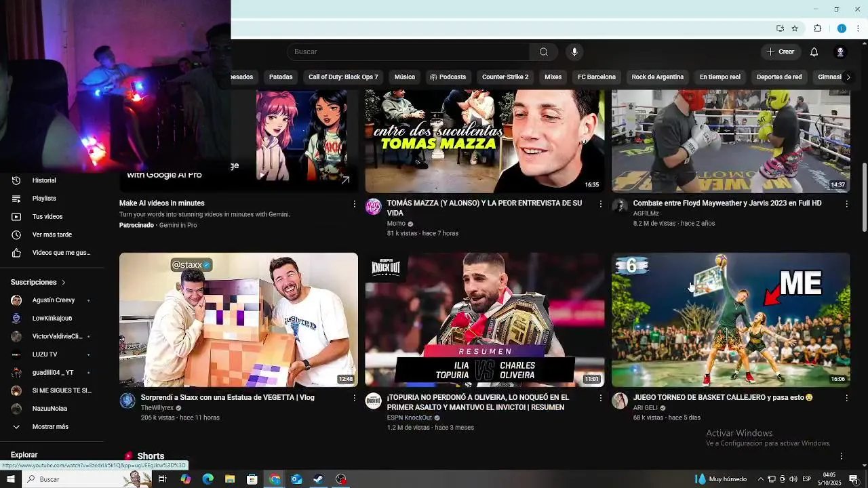The width and height of the screenshot is (868, 488).
Task: Open the Chrome profile avatar button
Action: click(842, 28)
